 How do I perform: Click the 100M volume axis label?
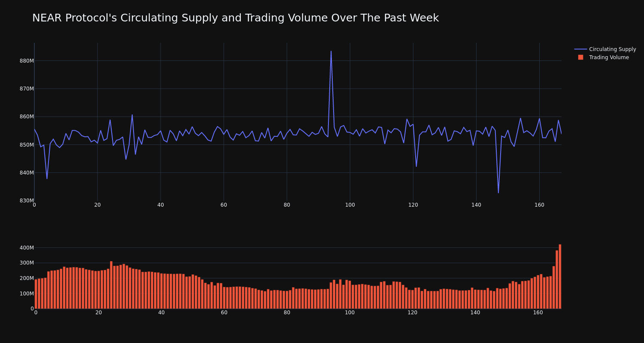point(27,294)
